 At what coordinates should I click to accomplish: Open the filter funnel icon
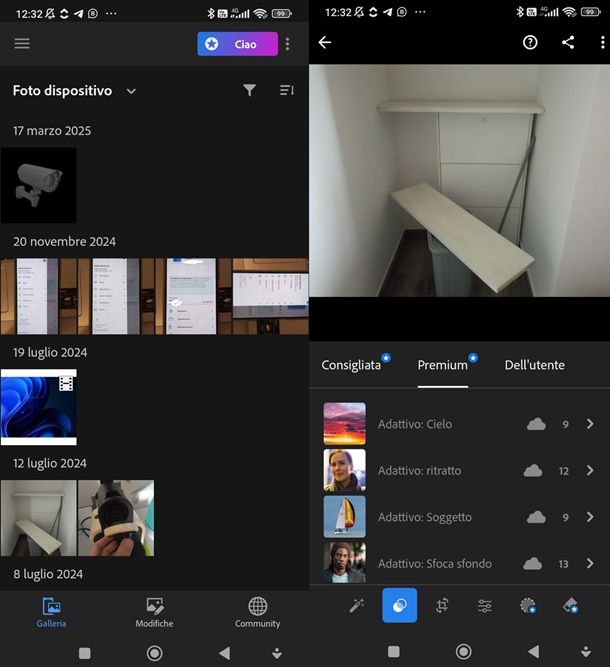point(250,90)
